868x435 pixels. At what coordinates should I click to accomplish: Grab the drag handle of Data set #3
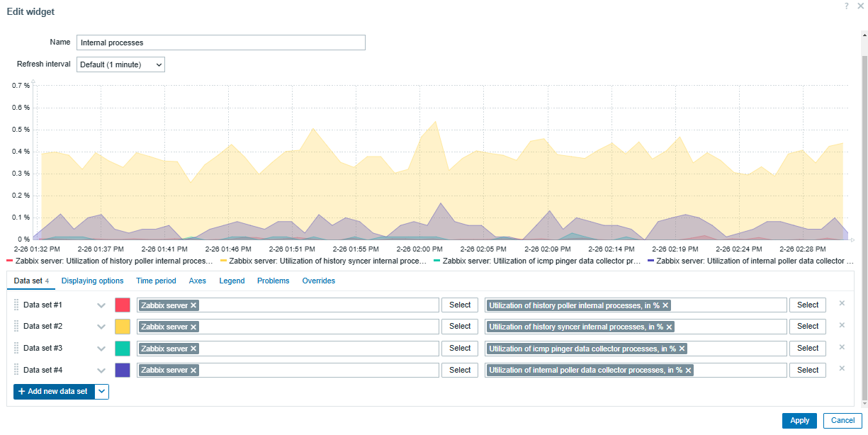click(x=17, y=349)
